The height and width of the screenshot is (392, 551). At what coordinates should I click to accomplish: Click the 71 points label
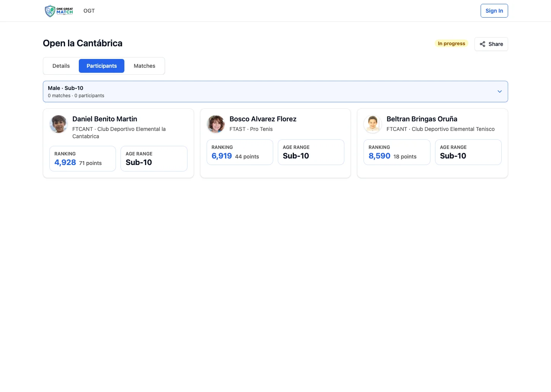pos(90,163)
